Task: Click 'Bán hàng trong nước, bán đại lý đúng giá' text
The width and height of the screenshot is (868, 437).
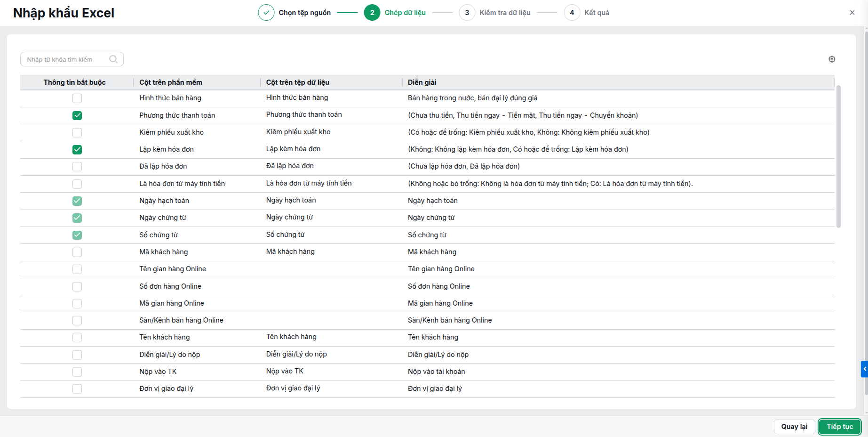Action: pos(472,98)
